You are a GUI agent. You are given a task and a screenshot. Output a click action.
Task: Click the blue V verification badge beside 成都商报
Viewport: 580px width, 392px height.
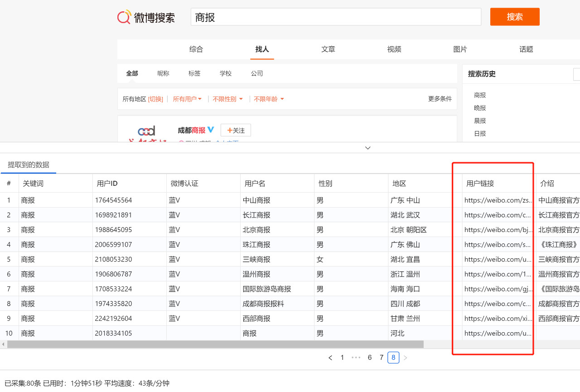point(210,130)
